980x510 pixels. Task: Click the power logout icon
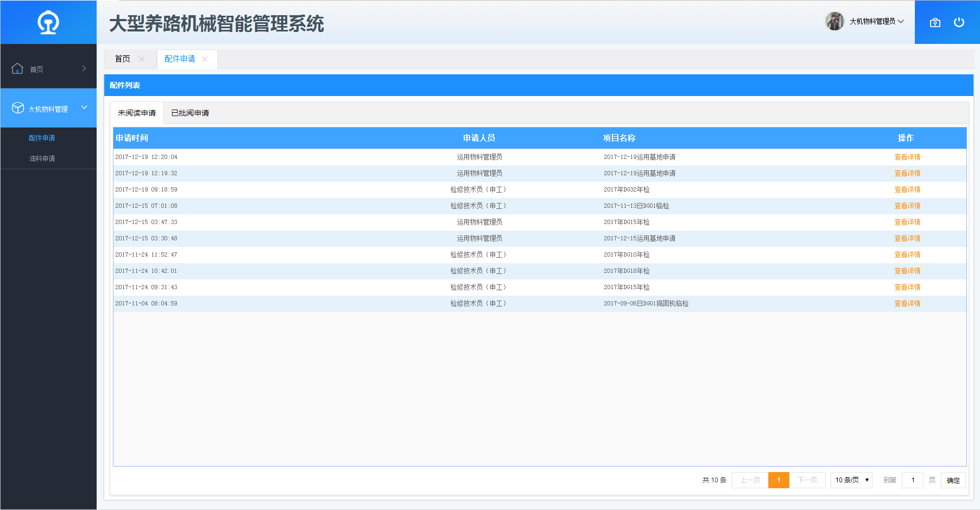pos(959,22)
